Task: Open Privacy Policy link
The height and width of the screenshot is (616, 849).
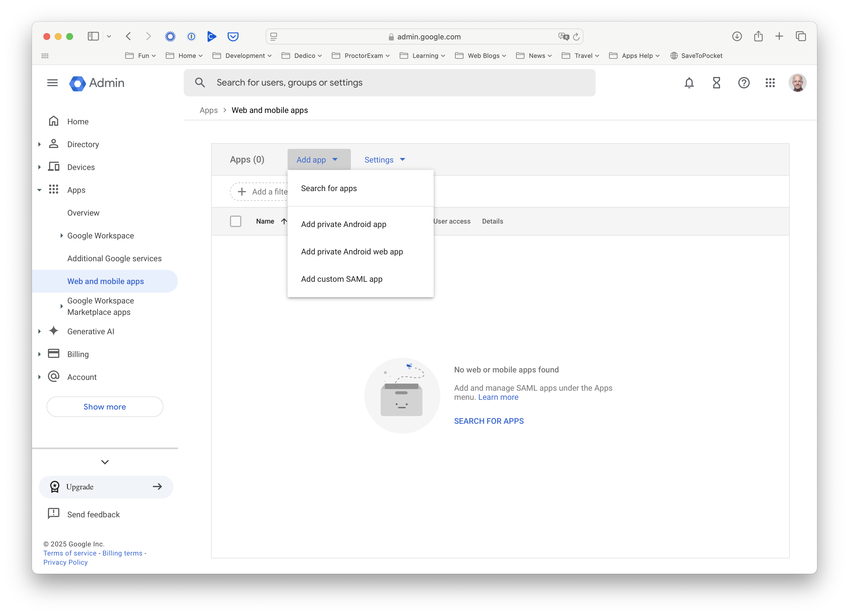Action: pyautogui.click(x=66, y=562)
